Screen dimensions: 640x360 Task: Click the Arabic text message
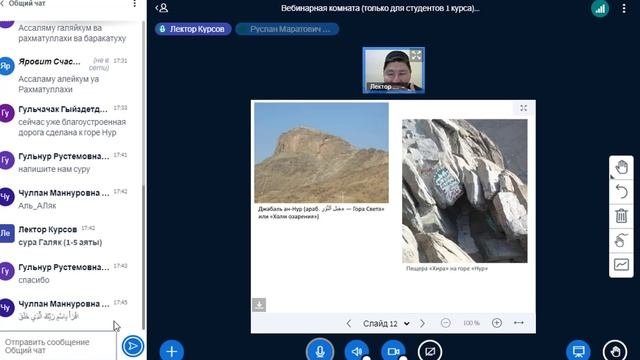coord(49,316)
